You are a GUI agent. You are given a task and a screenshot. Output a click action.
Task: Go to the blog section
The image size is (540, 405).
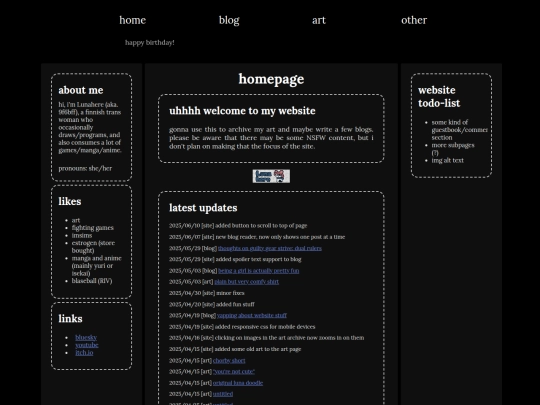[x=229, y=20]
